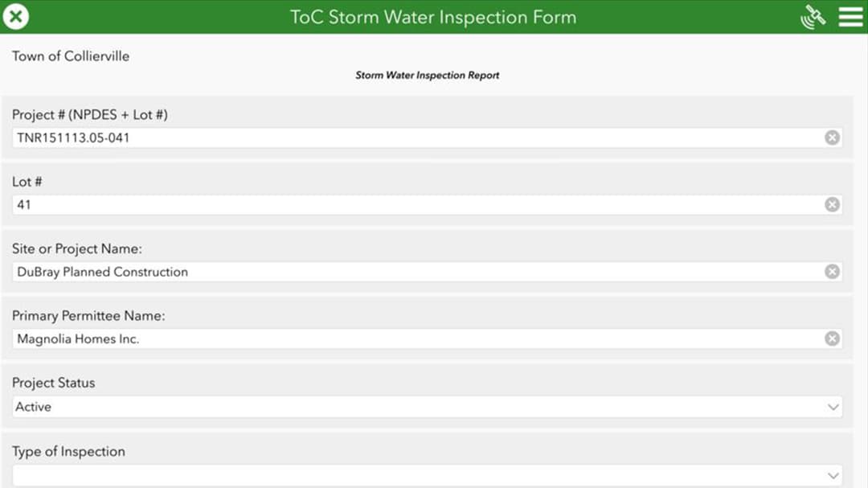This screenshot has width=868, height=488.
Task: Edit the Lot # field showing 41
Action: 418,205
